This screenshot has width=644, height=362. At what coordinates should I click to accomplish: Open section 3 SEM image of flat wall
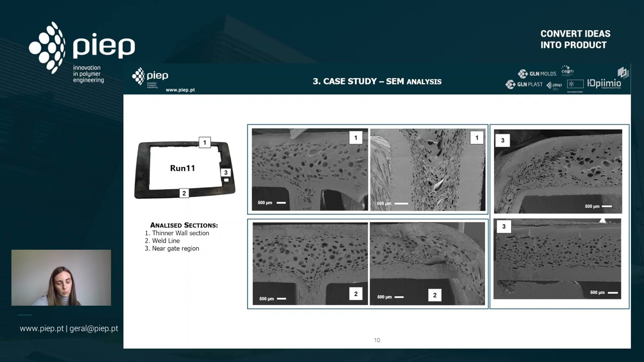(557, 258)
